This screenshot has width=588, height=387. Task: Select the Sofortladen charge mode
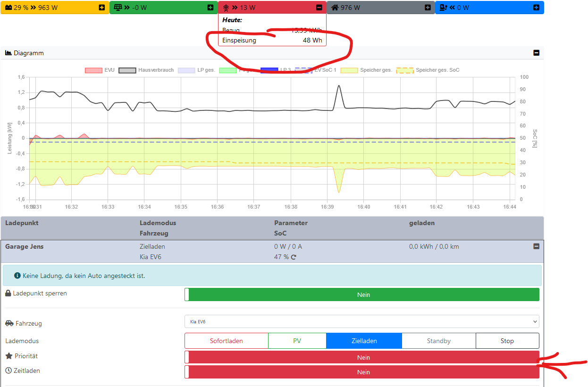click(226, 341)
